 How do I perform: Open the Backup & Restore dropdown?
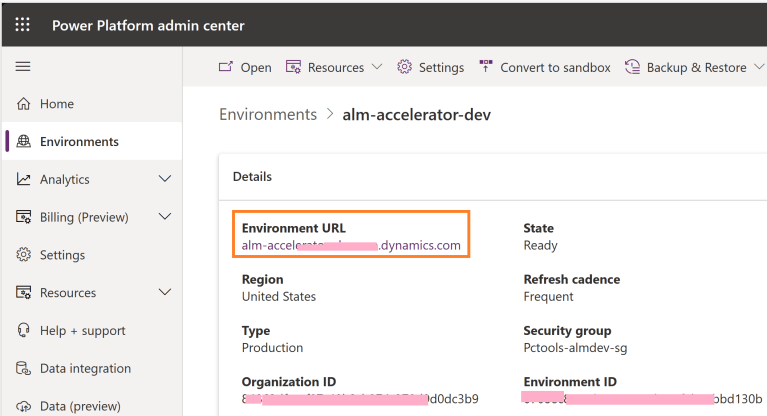[695, 67]
